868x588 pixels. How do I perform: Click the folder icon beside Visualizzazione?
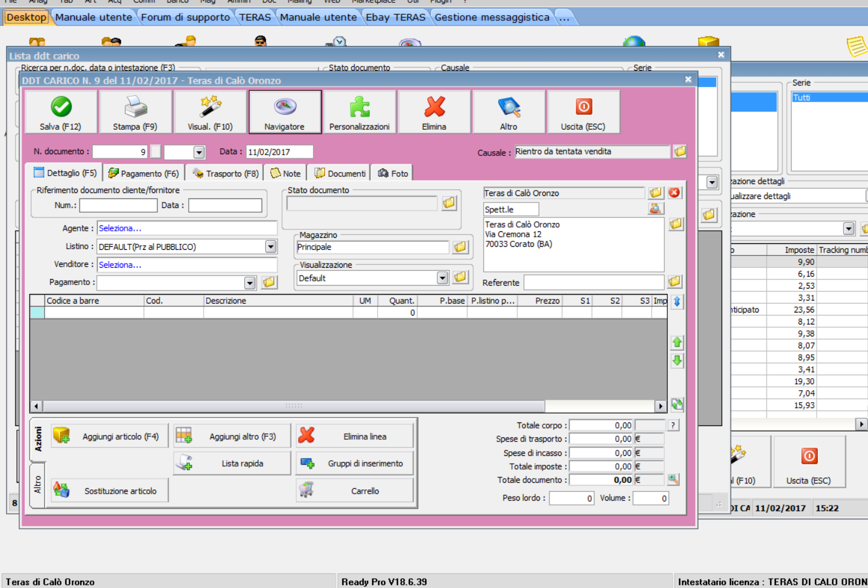(x=460, y=277)
